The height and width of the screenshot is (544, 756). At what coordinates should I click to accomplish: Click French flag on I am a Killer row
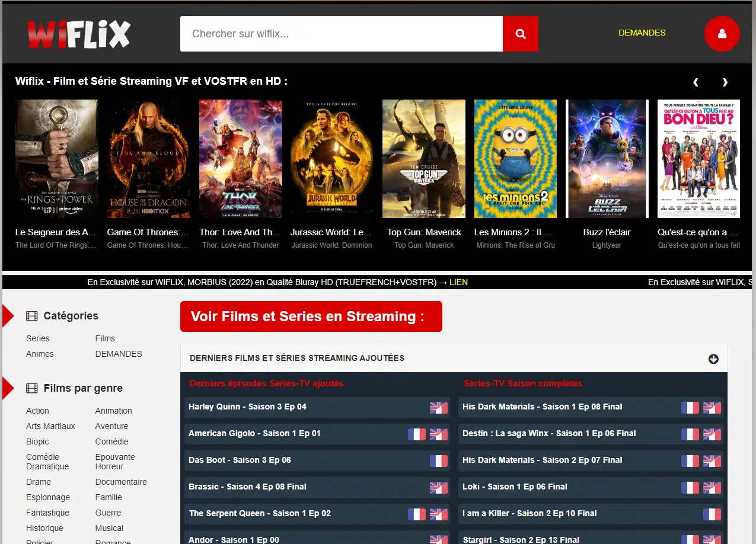pos(712,514)
